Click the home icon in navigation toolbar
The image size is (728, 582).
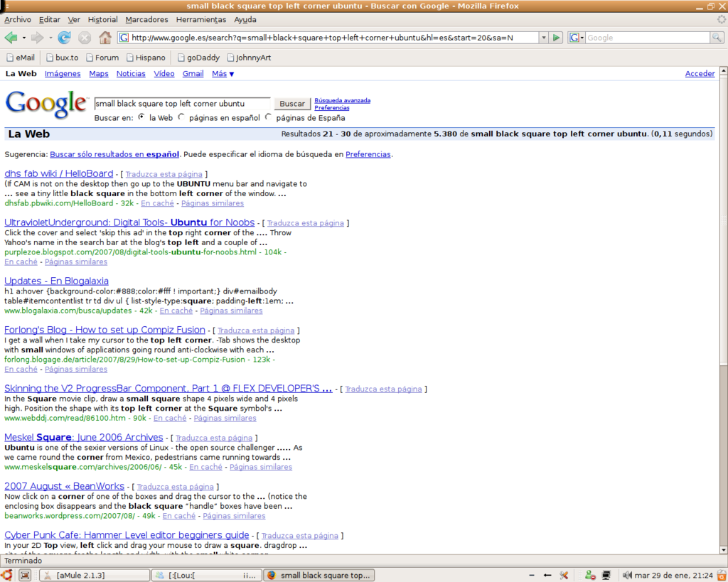coord(105,38)
